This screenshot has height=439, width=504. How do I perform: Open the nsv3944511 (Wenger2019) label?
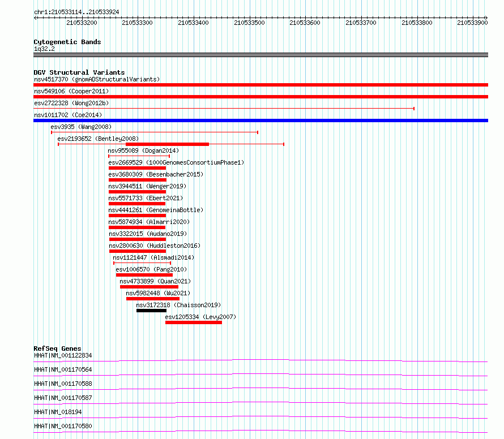(147, 186)
